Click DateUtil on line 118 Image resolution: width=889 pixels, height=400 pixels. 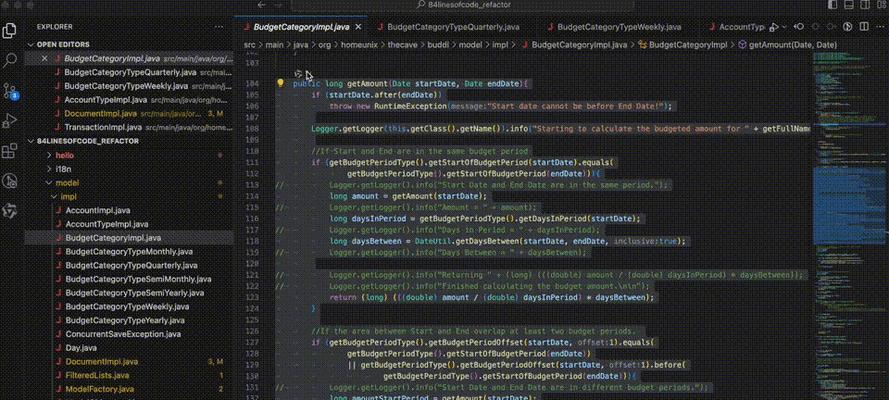click(432, 241)
